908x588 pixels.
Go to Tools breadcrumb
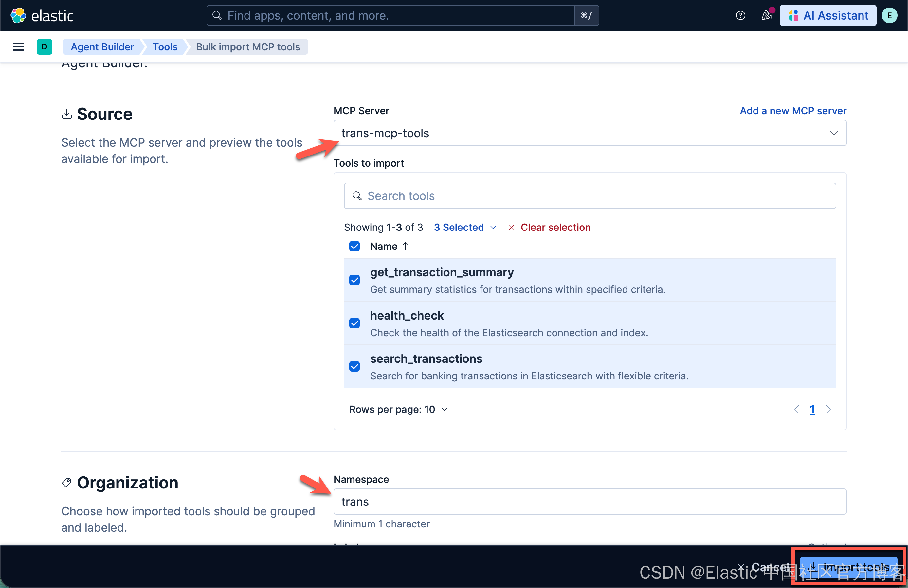165,47
